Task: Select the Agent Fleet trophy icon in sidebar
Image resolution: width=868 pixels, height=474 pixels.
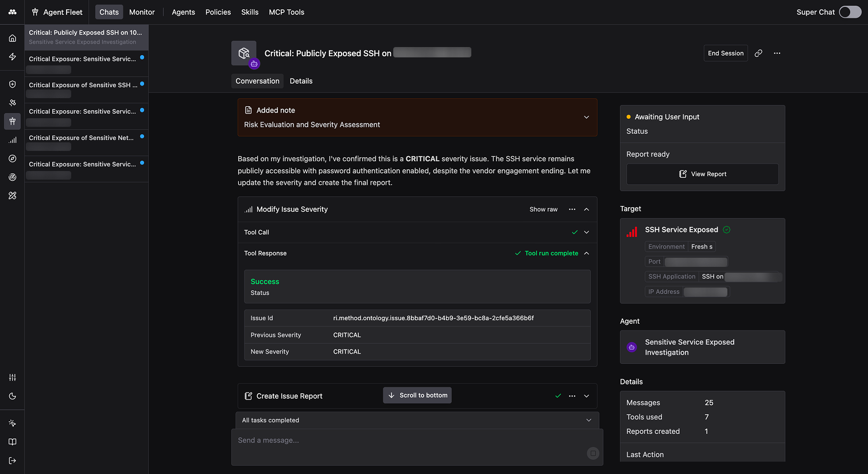Action: 12,121
